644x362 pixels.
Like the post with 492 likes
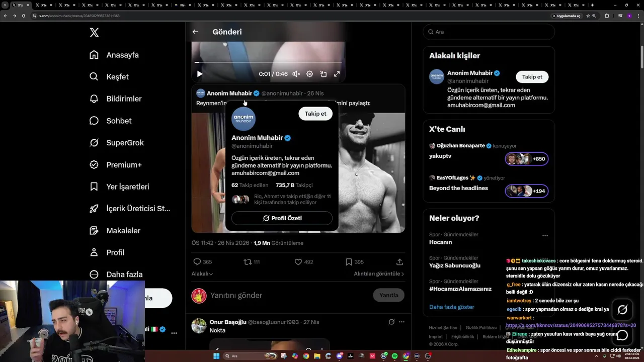(304, 262)
